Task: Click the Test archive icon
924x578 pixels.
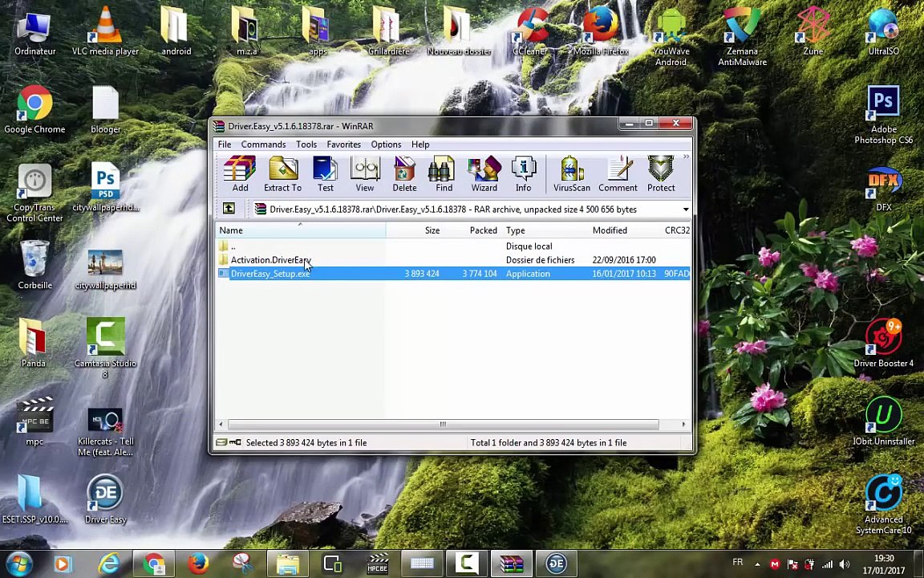Action: click(x=326, y=174)
